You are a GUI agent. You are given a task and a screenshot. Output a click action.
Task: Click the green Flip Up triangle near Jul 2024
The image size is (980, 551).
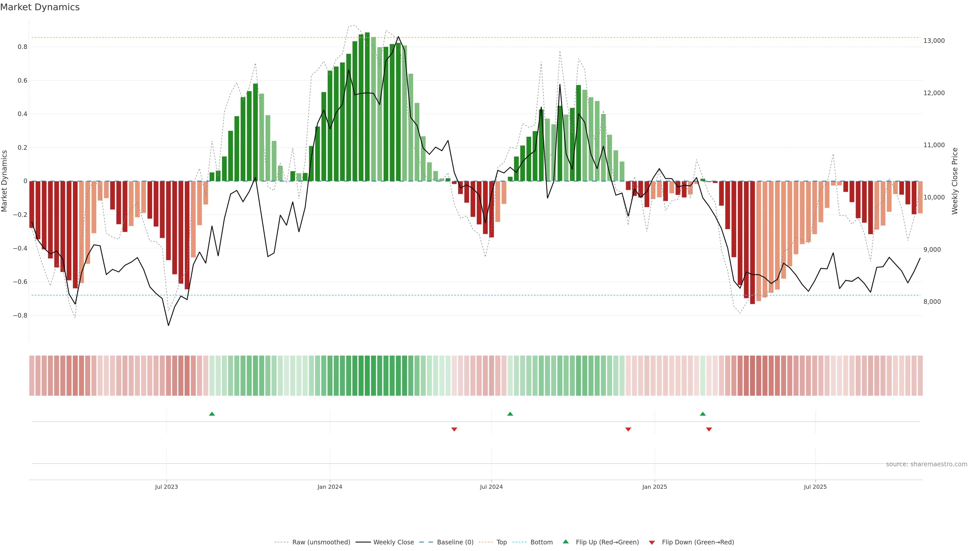coord(510,414)
